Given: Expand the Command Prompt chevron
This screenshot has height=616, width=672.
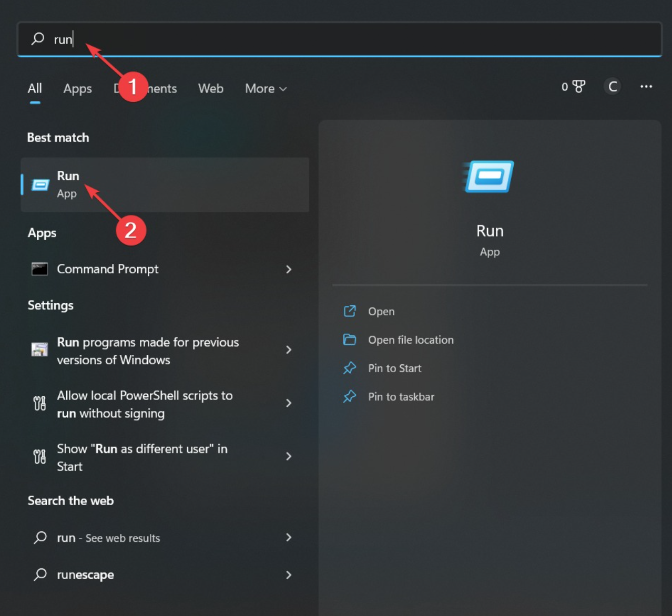Looking at the screenshot, I should tap(289, 269).
